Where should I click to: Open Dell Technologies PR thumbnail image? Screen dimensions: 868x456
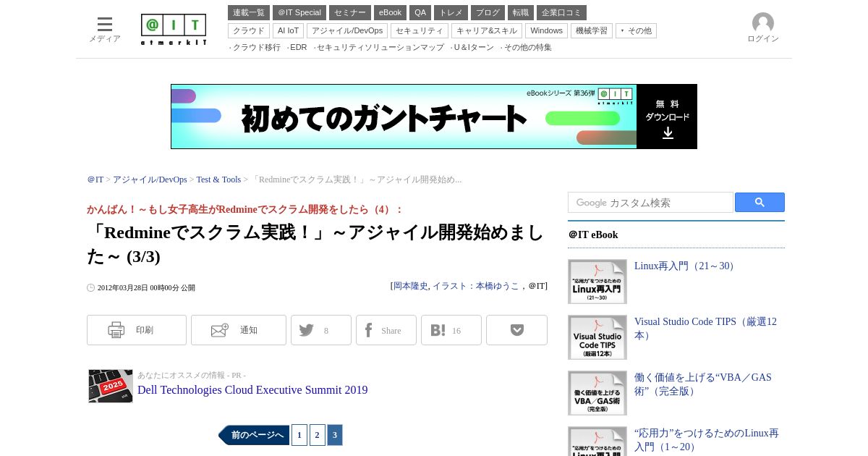pos(111,386)
